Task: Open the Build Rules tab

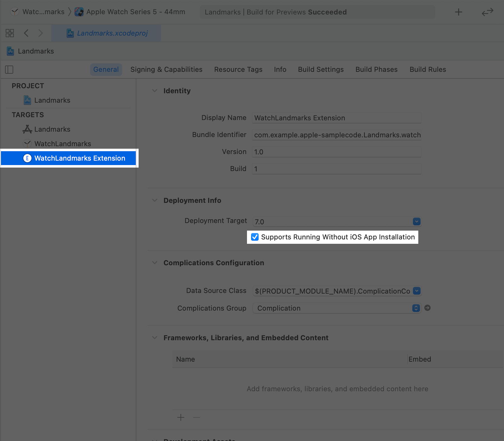Action: (428, 70)
